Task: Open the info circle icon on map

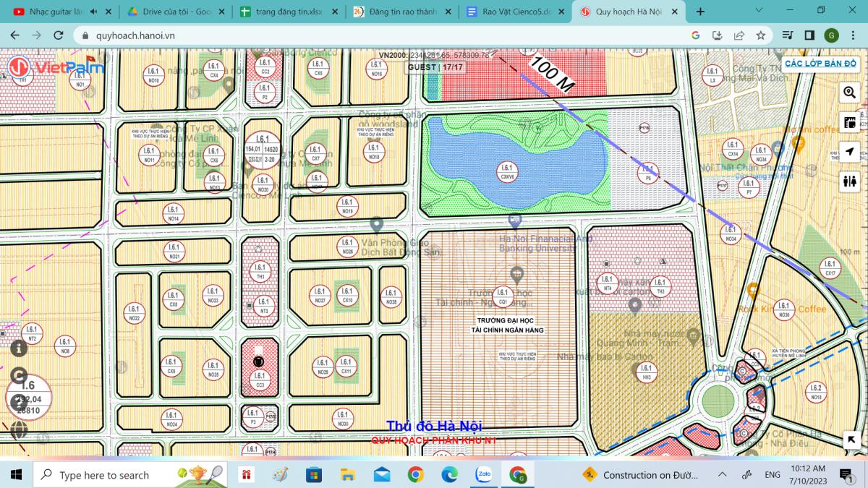Action: tap(19, 348)
